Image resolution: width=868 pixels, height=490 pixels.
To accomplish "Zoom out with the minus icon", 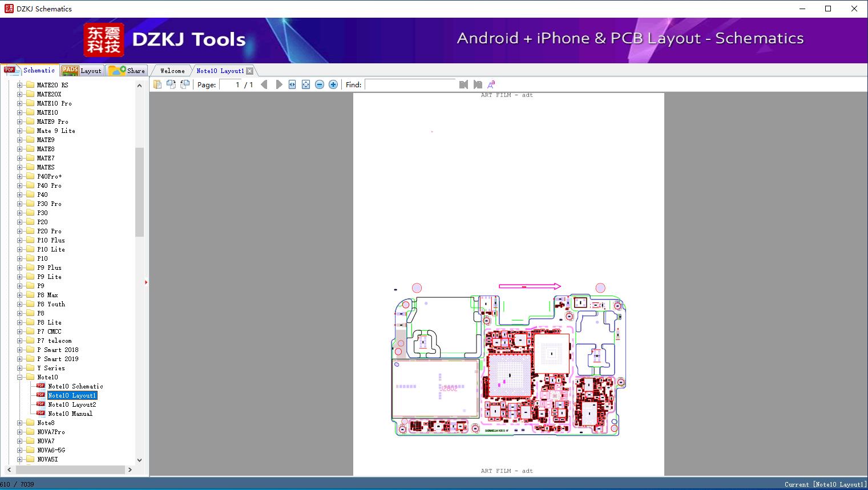I will [x=320, y=84].
